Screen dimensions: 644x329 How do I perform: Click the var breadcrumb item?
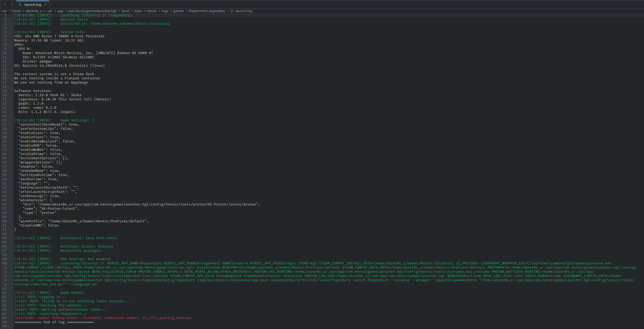point(4,11)
